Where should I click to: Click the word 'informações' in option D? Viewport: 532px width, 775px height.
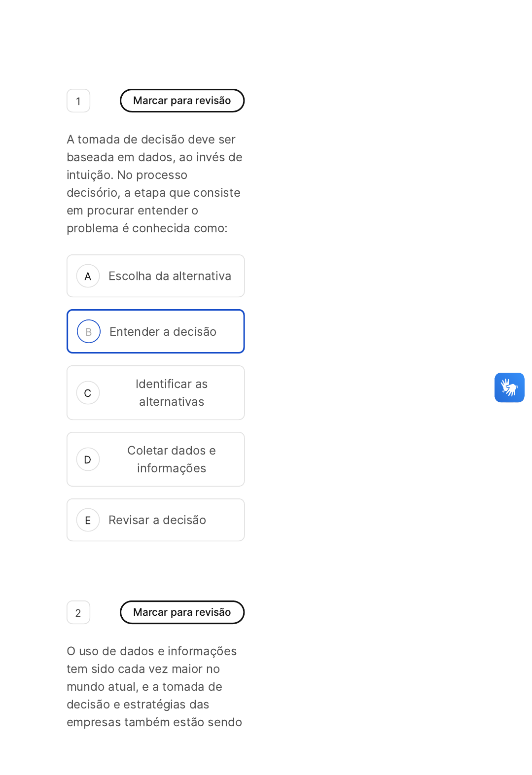[x=172, y=468]
